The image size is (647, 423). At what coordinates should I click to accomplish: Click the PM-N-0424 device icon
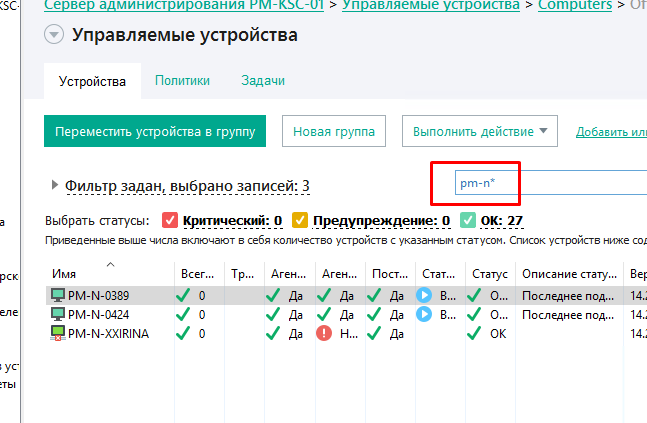(58, 314)
